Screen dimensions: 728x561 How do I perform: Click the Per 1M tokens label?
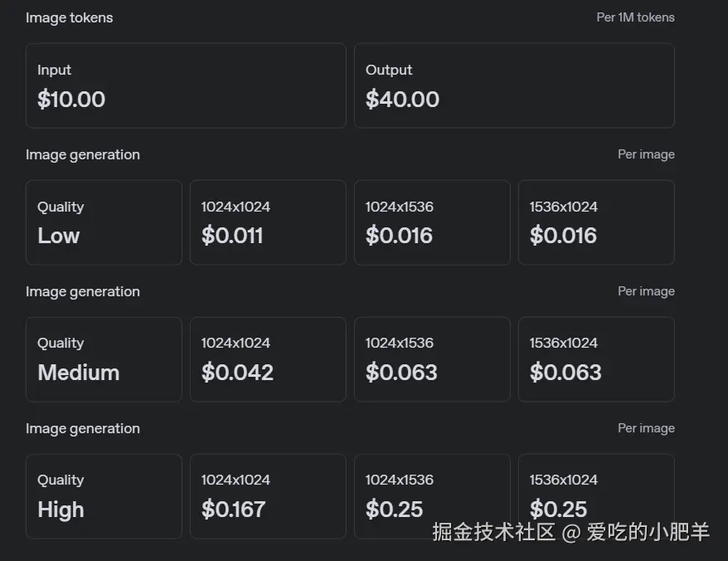click(635, 17)
